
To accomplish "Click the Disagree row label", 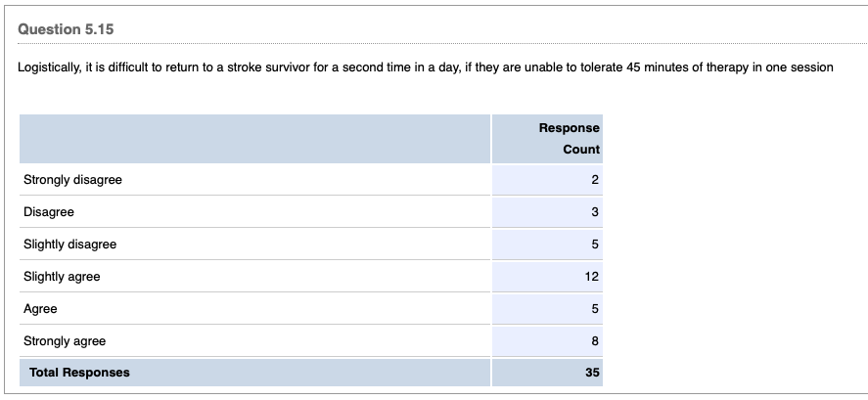I will point(49,212).
